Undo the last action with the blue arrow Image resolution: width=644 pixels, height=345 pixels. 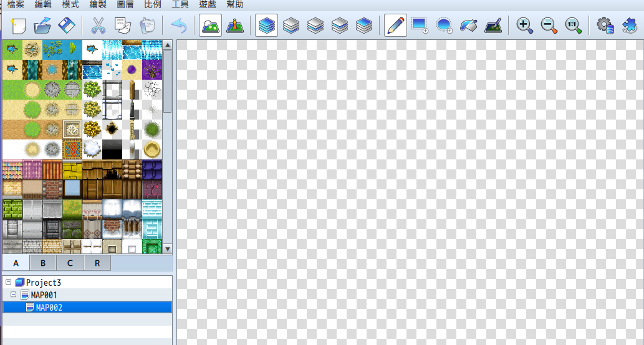pos(179,26)
